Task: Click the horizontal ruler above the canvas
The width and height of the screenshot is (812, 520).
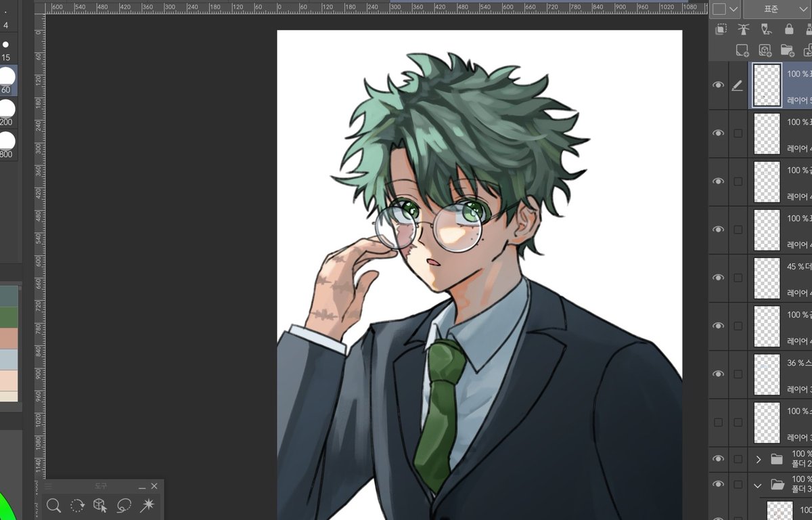Action: (377, 7)
